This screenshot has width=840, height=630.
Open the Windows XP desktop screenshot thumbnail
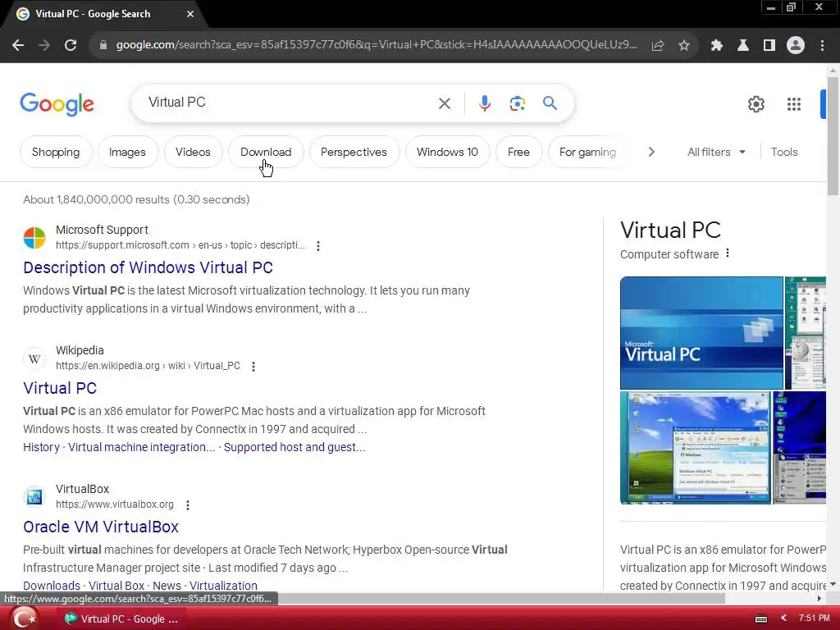pos(695,448)
